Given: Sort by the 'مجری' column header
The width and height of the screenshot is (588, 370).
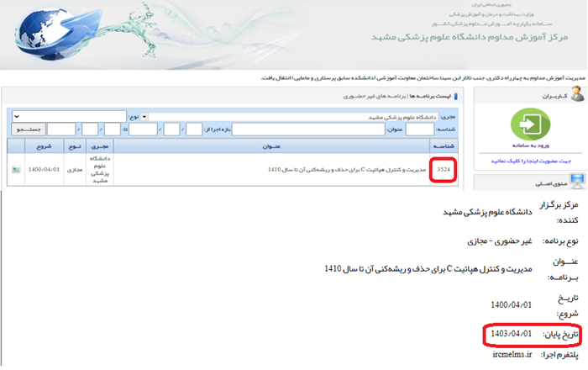Looking at the screenshot, I should [x=100, y=146].
